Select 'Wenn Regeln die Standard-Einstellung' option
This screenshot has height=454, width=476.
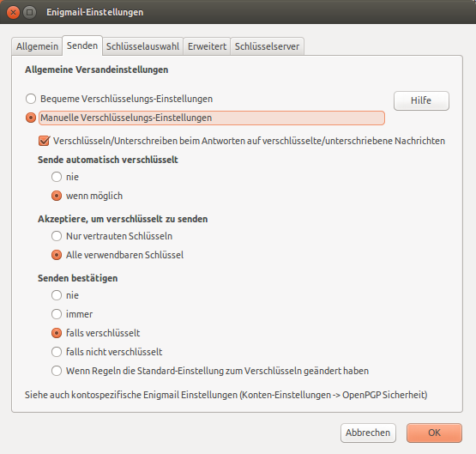tap(57, 371)
